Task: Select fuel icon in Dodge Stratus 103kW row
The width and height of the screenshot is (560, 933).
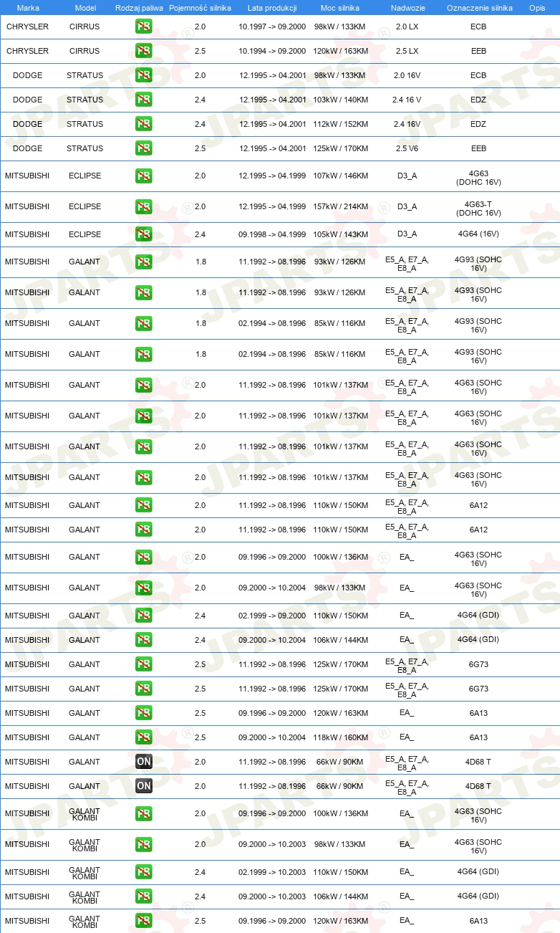Action: point(143,100)
